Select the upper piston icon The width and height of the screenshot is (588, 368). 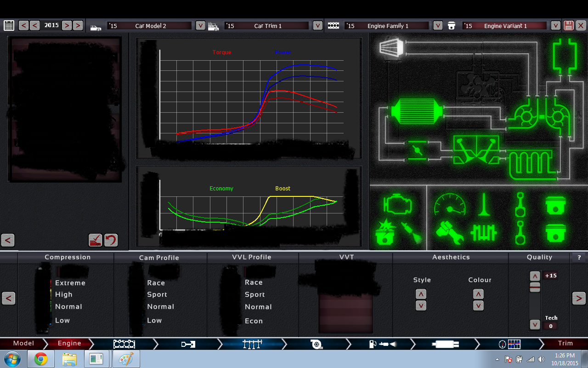click(555, 206)
